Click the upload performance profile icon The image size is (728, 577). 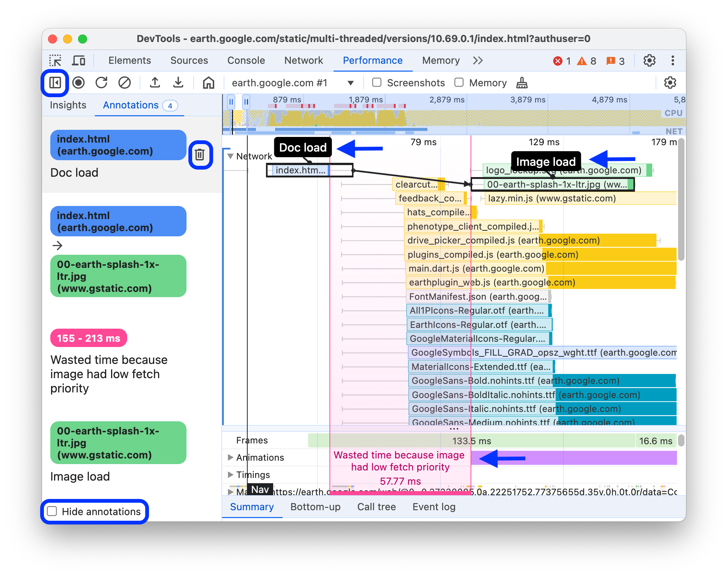pos(155,83)
